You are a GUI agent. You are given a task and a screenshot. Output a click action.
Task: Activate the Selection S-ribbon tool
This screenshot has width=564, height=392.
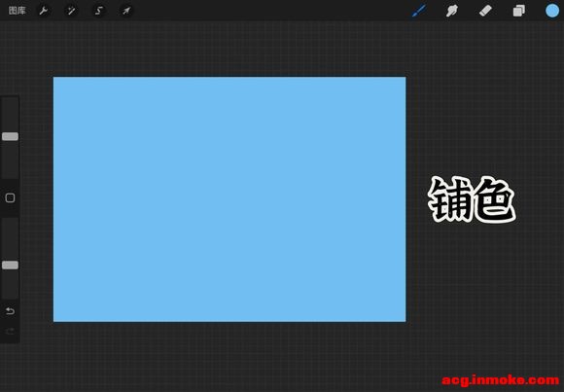(x=98, y=11)
